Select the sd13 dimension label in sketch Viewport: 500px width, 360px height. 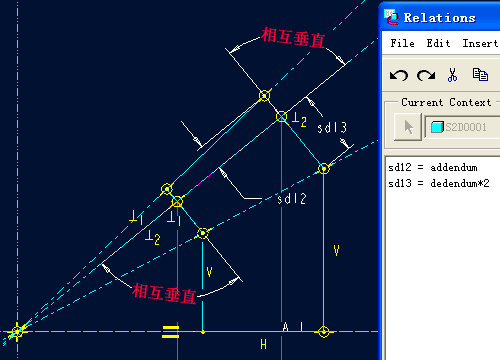click(x=332, y=128)
